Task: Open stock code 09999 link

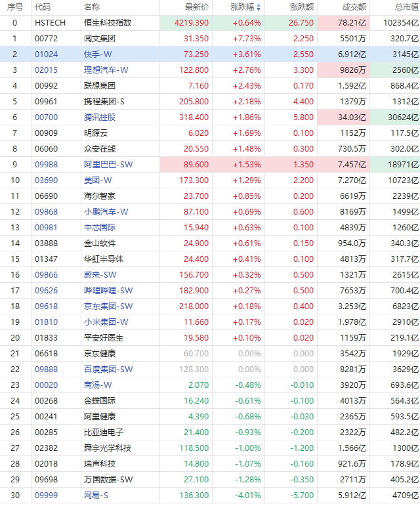Action: (46, 495)
